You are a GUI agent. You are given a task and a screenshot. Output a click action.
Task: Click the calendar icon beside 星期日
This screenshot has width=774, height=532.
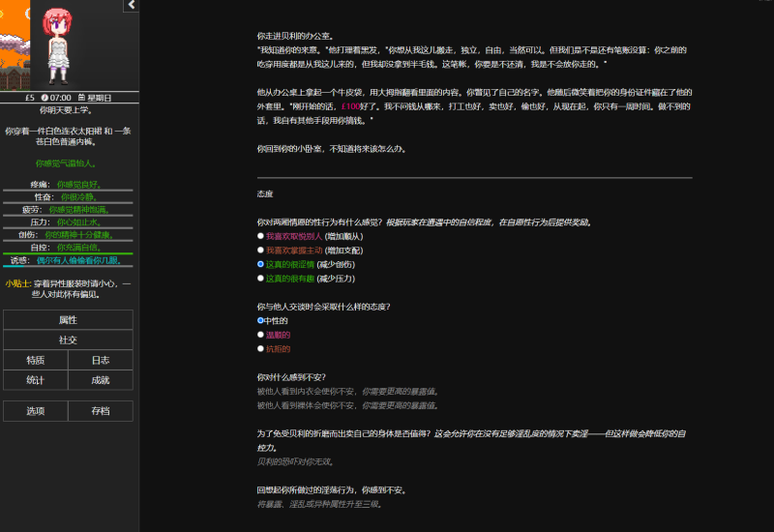coord(81,98)
